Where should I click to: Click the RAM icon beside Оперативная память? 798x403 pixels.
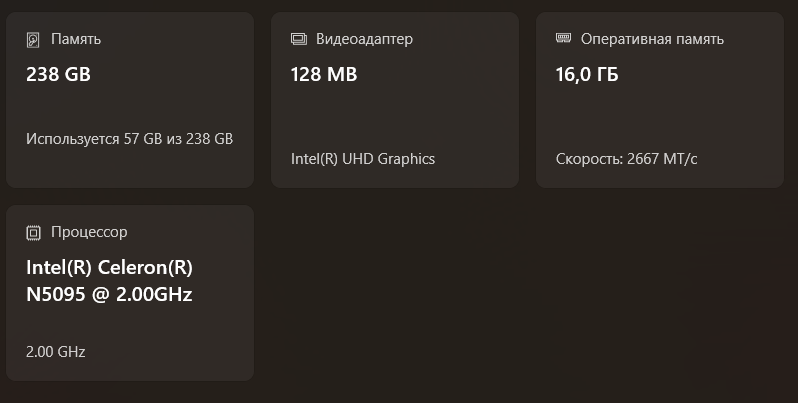563,39
